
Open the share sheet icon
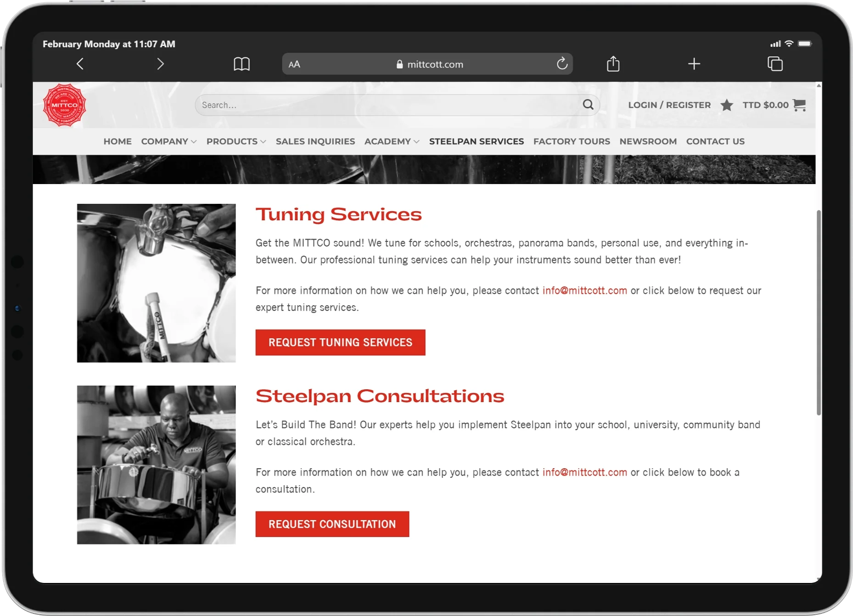613,64
